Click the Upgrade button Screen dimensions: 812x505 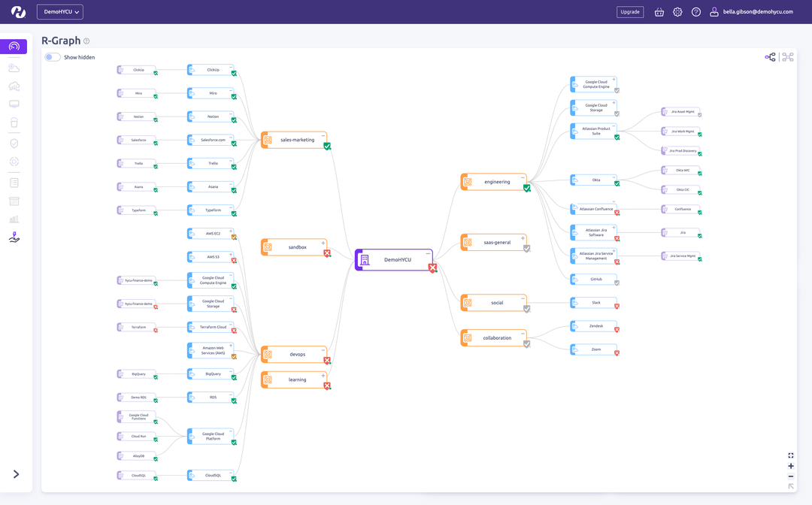[x=630, y=12]
